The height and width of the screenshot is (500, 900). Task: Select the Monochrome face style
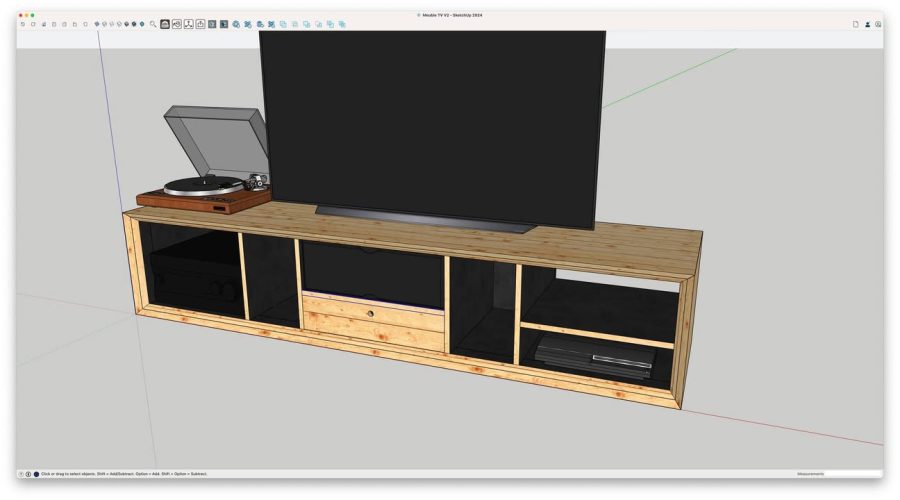tap(142, 24)
